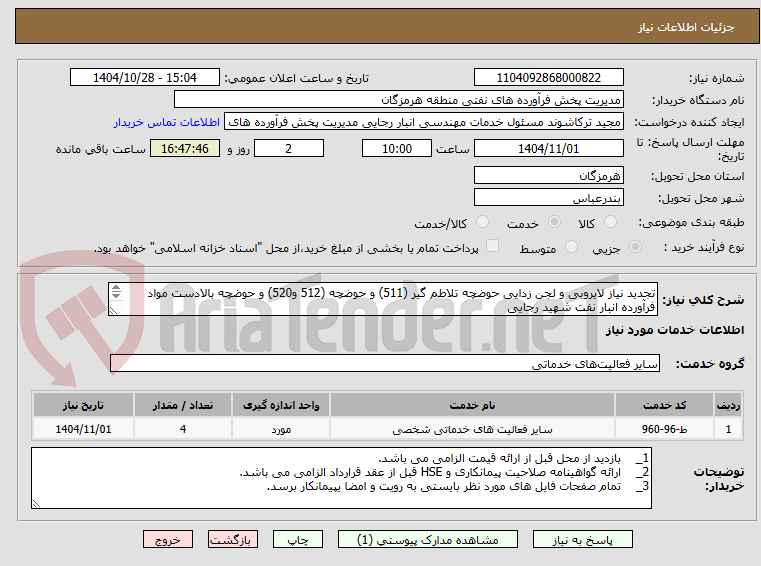Screen dimensions: 761x566
Task: Click the unit cell مورد
Action: [281, 429]
